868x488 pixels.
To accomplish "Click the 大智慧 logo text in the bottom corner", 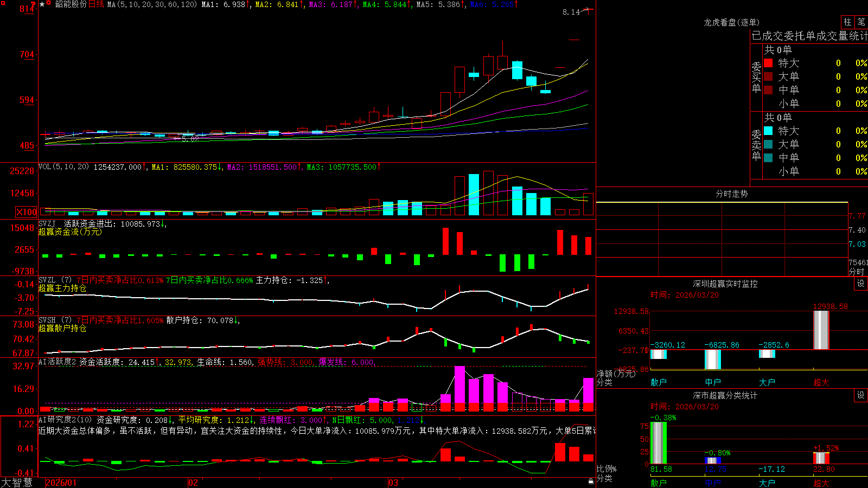I will point(17,483).
